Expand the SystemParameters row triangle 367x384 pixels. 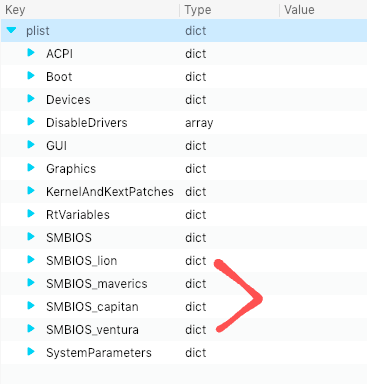pos(31,352)
